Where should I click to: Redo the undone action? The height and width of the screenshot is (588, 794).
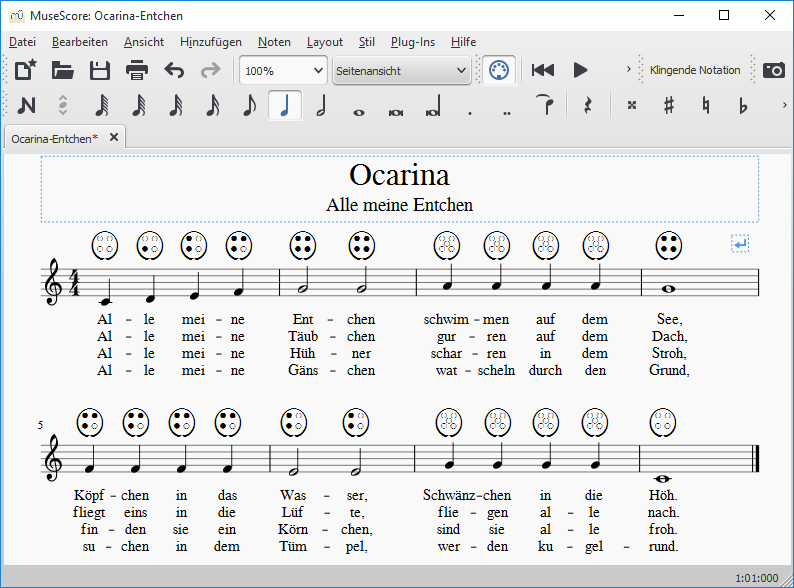211,70
